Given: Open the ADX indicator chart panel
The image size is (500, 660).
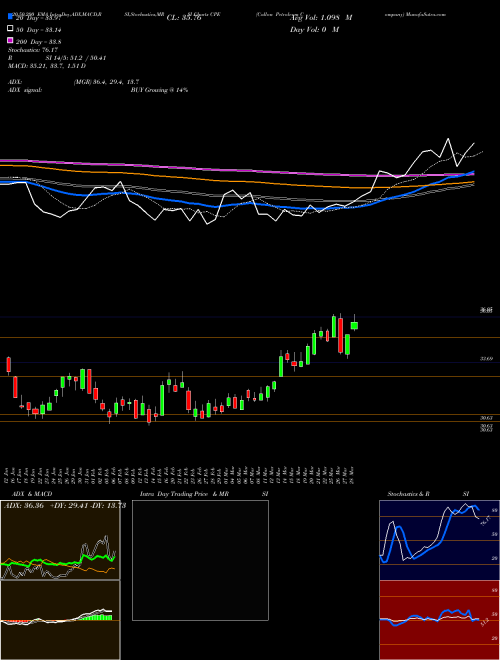Looking at the screenshot, I should coord(60,540).
